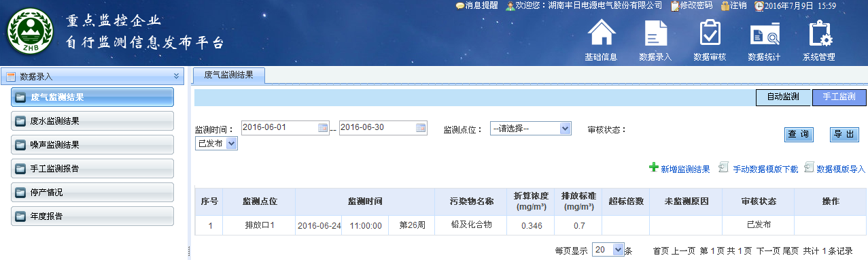Click the 手动数据模版下载 link

(x=765, y=169)
